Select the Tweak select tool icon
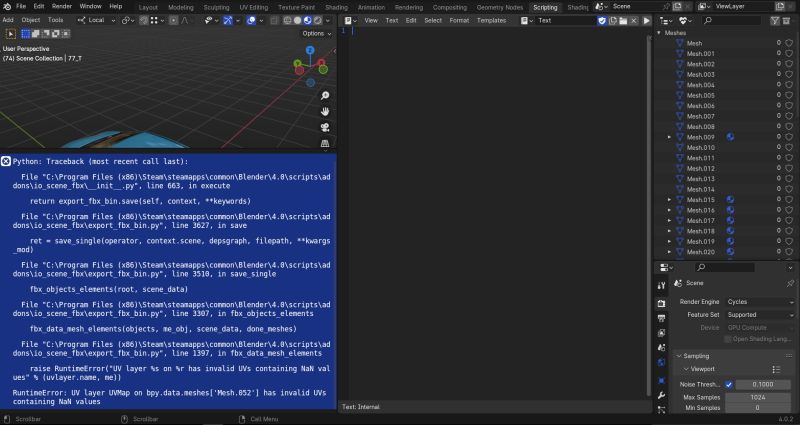Screen dimensions: 800x425 pos(10,34)
